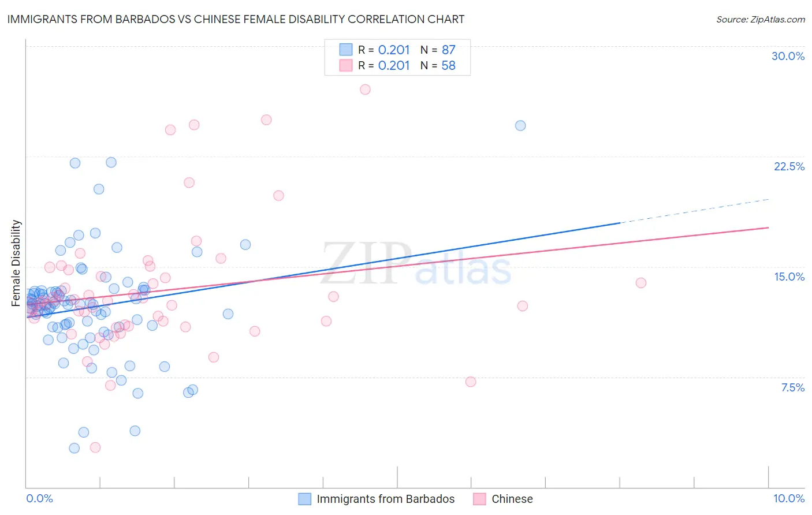Click the pink data point at the far right near 14%
The height and width of the screenshot is (515, 812).
coord(641,283)
